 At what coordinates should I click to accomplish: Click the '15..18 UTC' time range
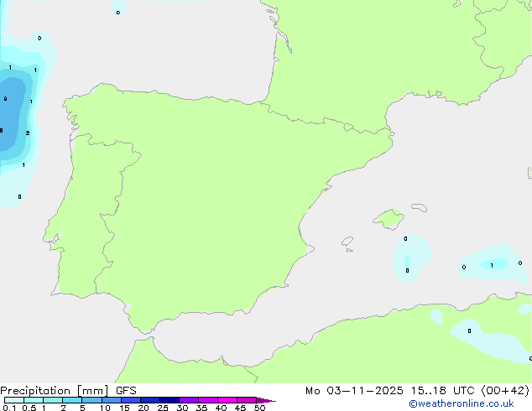click(442, 391)
